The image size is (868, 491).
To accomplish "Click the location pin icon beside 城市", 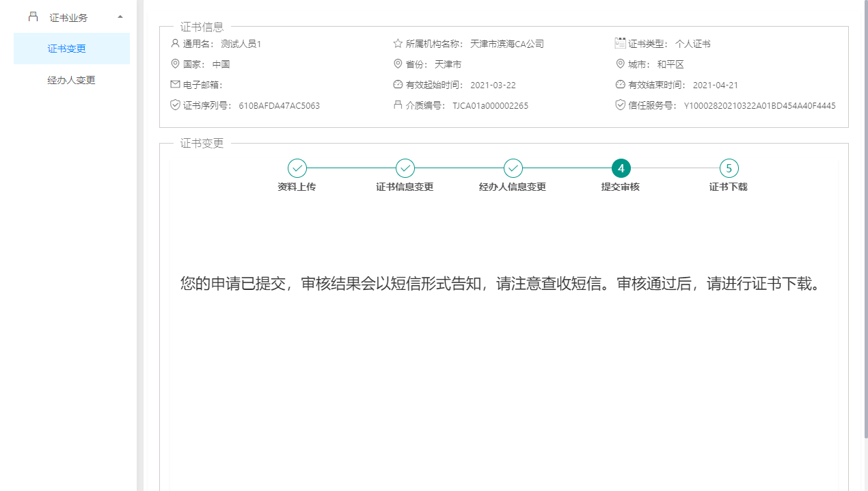I will tap(621, 64).
